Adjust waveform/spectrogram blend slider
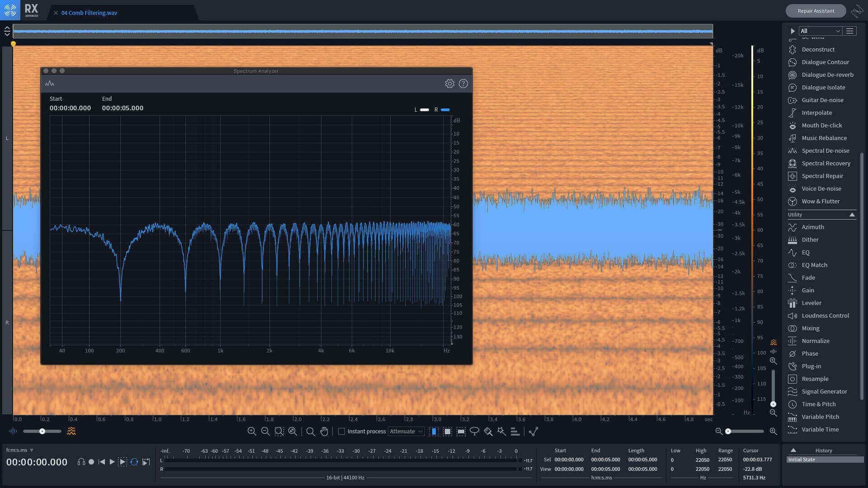The width and height of the screenshot is (868, 488). click(42, 431)
